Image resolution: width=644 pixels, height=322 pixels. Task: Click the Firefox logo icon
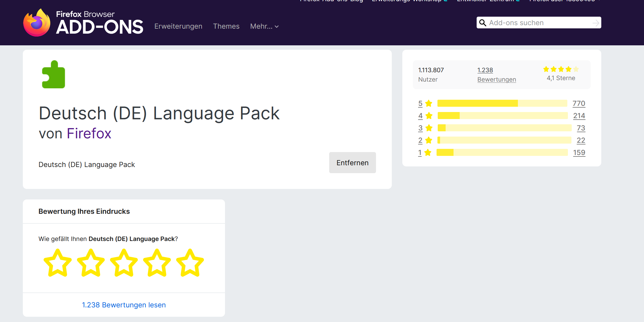37,23
